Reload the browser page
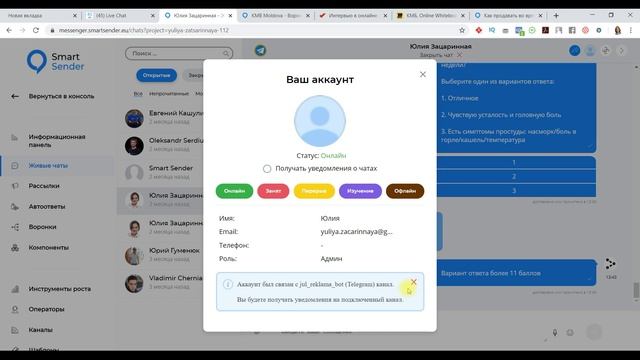This screenshot has height=360, width=640. [x=36, y=30]
